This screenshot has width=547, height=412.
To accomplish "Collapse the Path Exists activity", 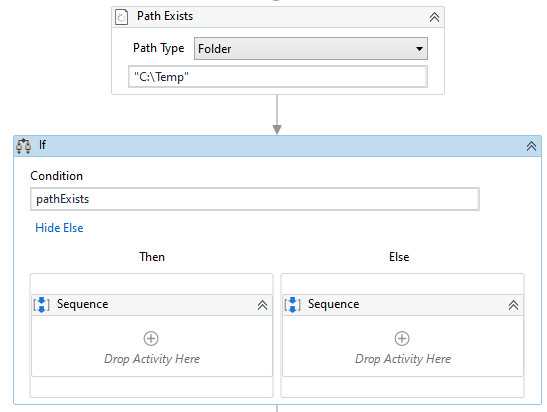I will 434,17.
